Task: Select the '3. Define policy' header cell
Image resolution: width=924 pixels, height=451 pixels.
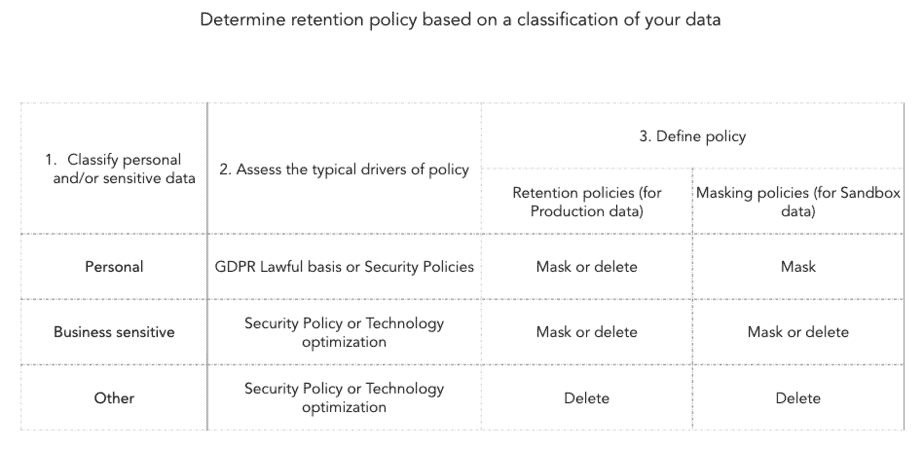Action: click(692, 137)
